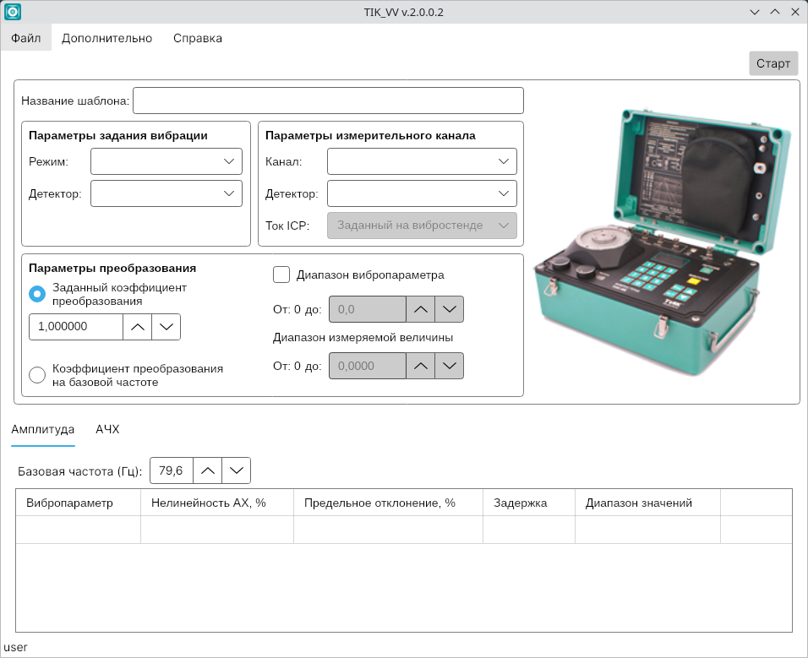Open the vibration Детектор dropdown under Режим
Image resolution: width=808 pixels, height=658 pixels.
tap(166, 193)
